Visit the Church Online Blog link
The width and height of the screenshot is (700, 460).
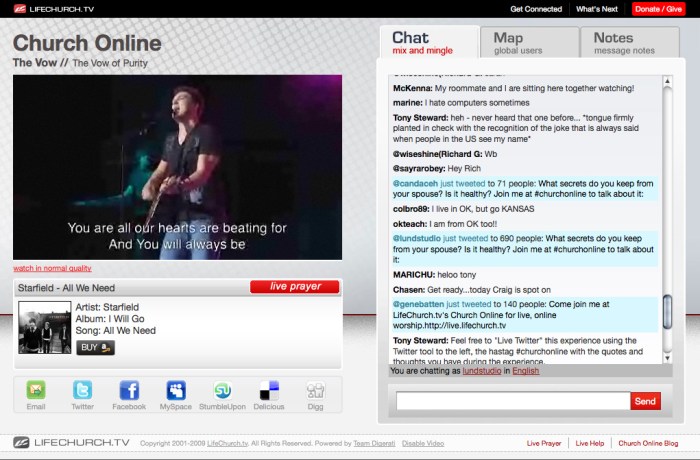pos(648,443)
